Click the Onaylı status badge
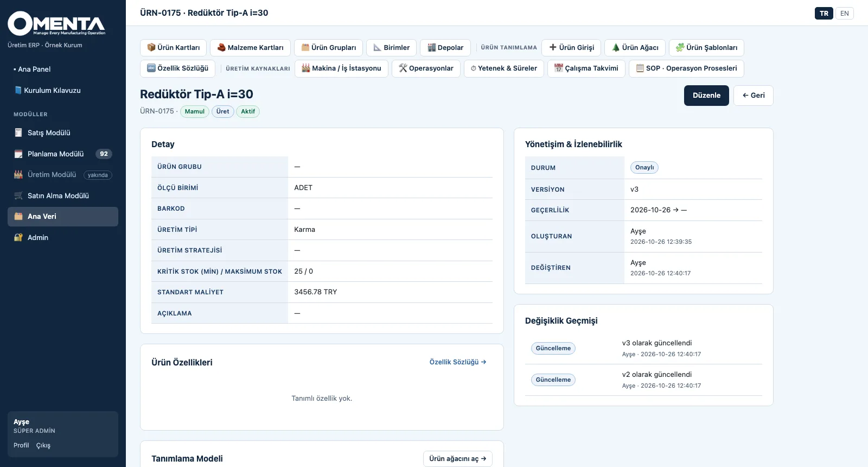This screenshot has width=868, height=467. pos(644,167)
